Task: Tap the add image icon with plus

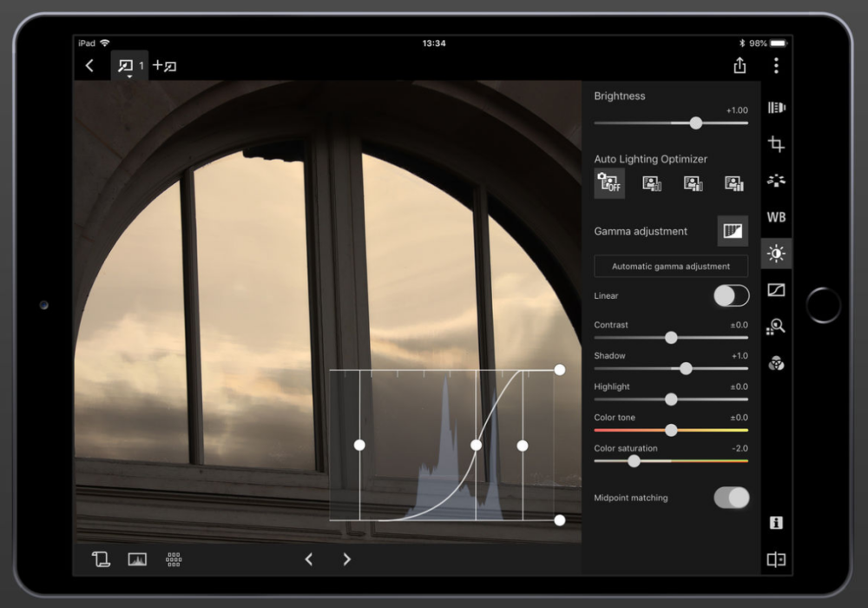Action: (164, 66)
